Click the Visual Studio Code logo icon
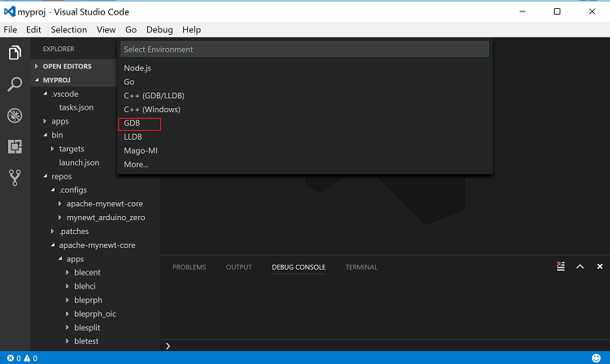Viewport: 610px width, 364px height. pyautogui.click(x=9, y=11)
